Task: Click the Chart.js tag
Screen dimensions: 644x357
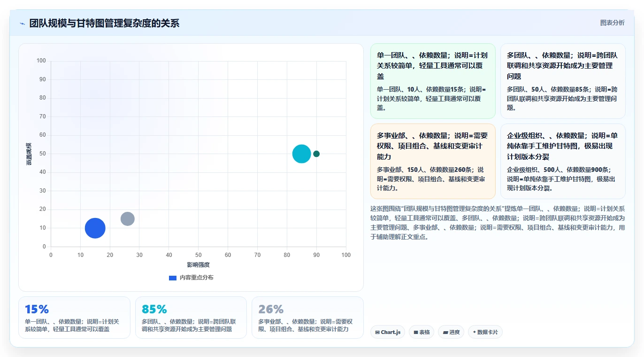Action: click(x=388, y=332)
